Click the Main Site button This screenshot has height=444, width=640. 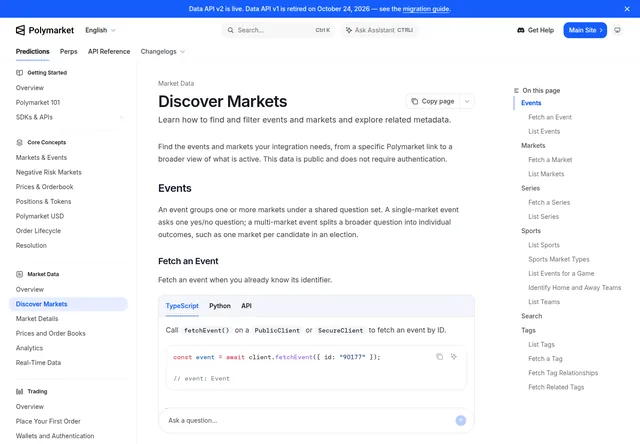585,30
